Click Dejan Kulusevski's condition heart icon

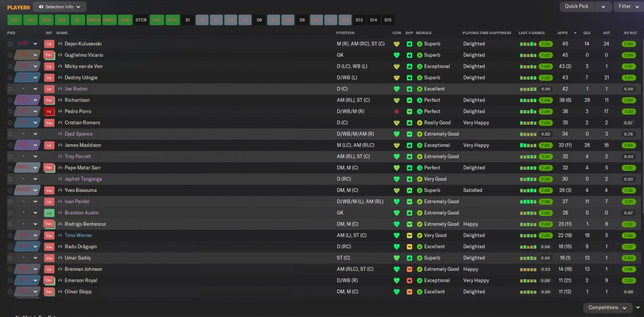click(396, 44)
